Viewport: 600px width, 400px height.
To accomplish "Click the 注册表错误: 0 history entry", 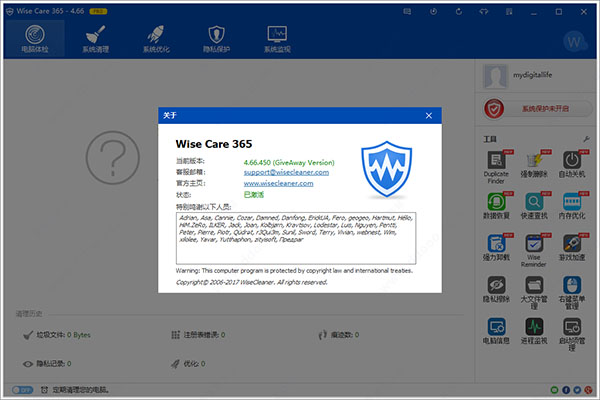I will pos(198,335).
